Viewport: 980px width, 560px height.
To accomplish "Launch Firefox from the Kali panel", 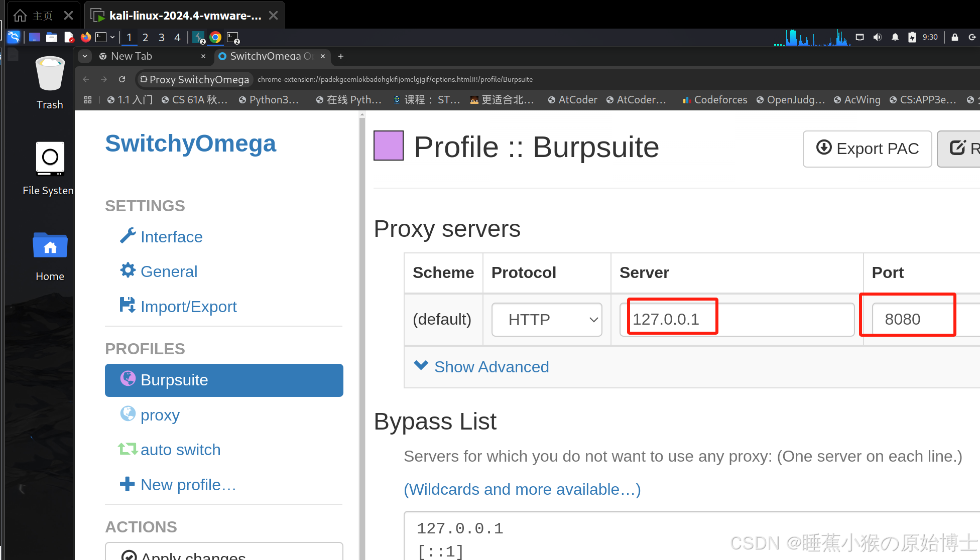I will tap(86, 37).
